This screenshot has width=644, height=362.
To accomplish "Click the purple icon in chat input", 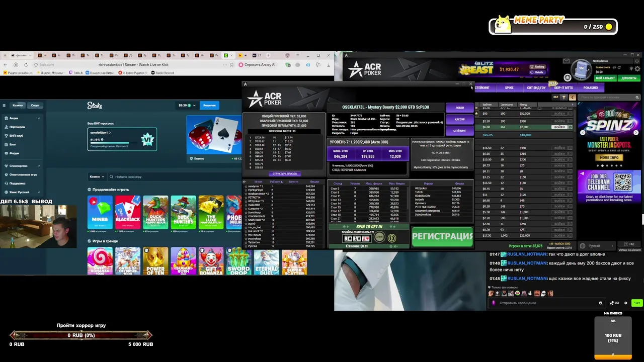I will click(x=494, y=303).
